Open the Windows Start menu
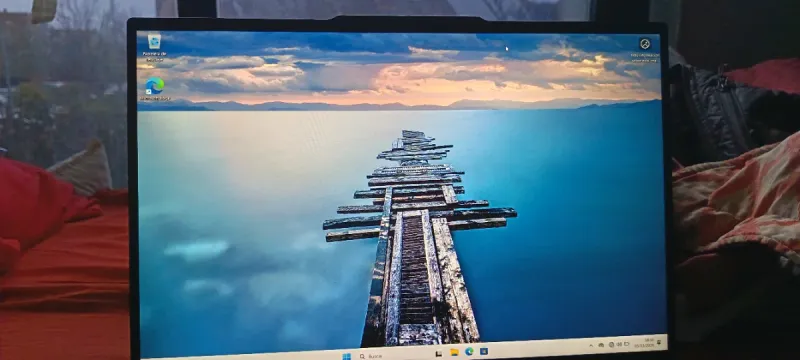 point(346,356)
